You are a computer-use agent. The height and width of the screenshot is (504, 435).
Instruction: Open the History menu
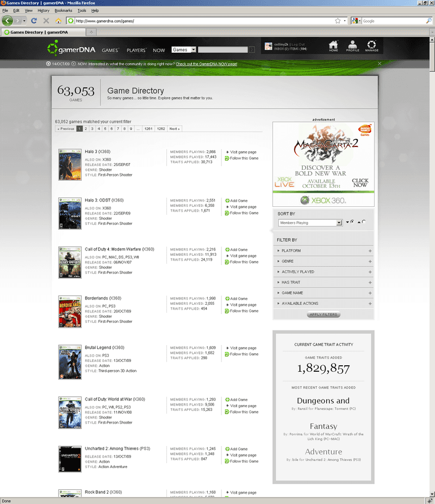[43, 10]
